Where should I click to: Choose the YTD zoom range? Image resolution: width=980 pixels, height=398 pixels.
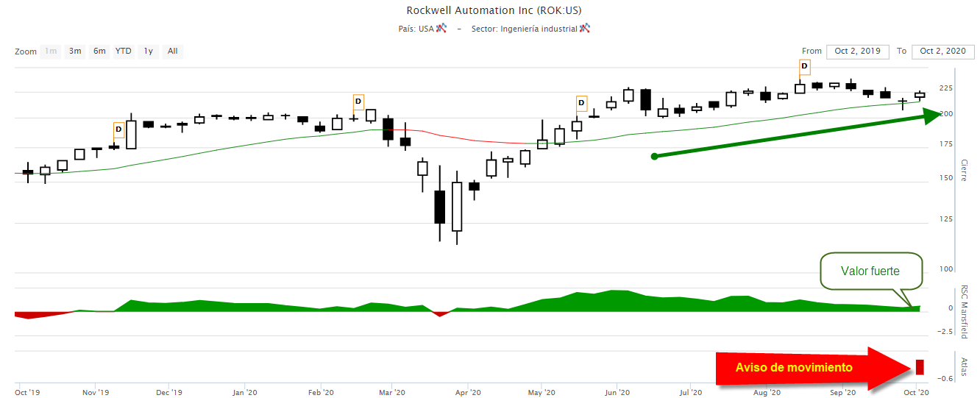[x=124, y=51]
